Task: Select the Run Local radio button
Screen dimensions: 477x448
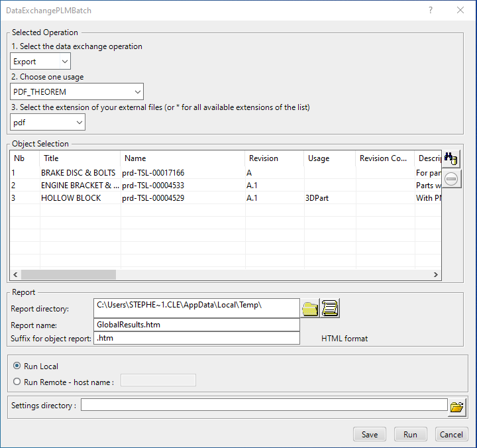Action: point(17,366)
